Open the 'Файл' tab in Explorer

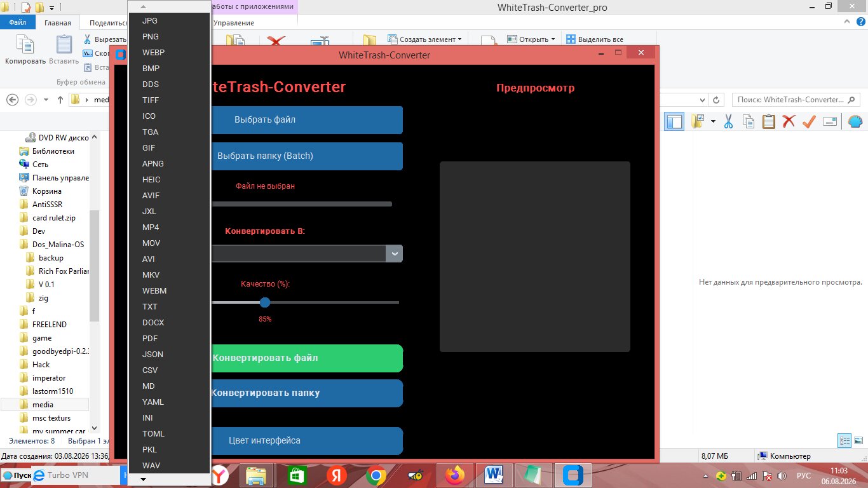click(18, 22)
